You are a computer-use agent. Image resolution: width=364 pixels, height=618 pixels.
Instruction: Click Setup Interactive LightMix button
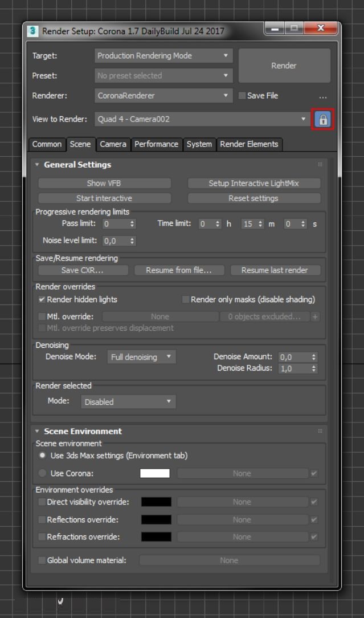(x=253, y=183)
